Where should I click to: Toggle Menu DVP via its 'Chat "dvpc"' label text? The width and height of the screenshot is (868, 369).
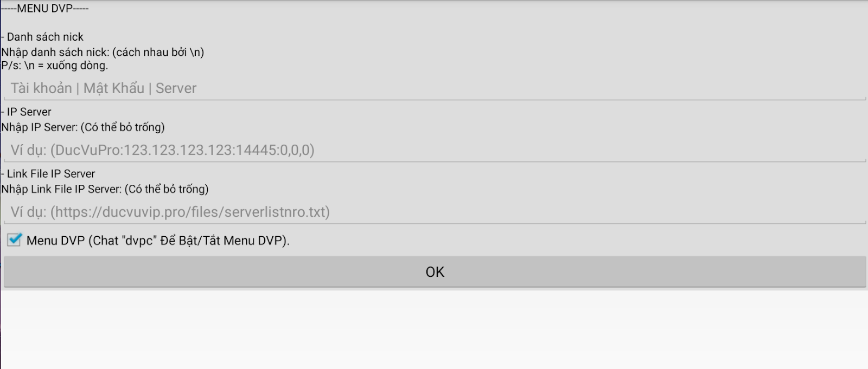pos(158,241)
